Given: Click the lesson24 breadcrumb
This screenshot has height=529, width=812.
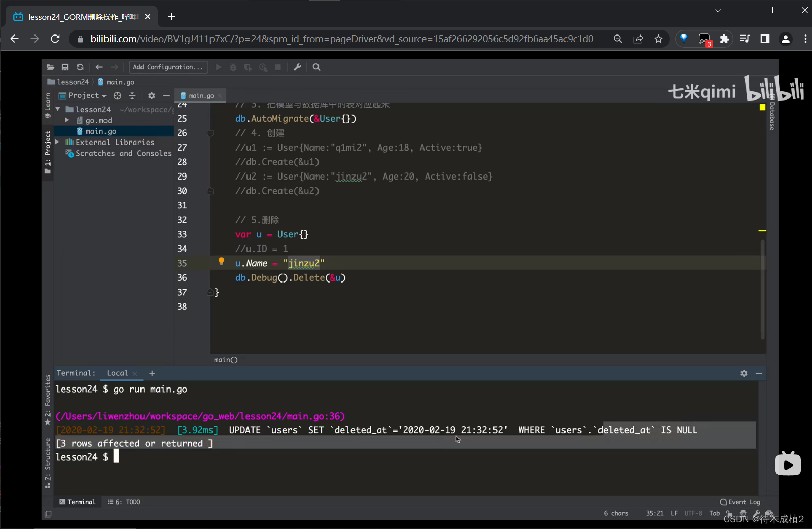Looking at the screenshot, I should coord(68,82).
